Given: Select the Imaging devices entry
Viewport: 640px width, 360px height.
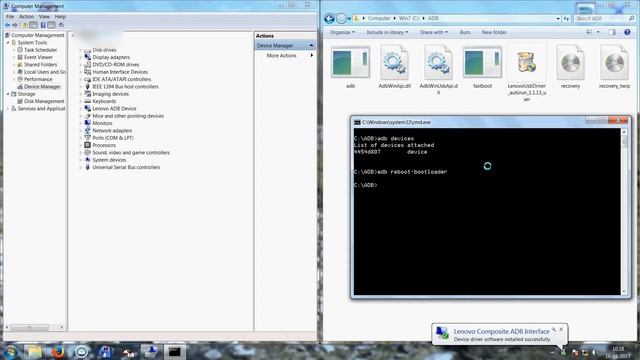Looking at the screenshot, I should coord(110,94).
